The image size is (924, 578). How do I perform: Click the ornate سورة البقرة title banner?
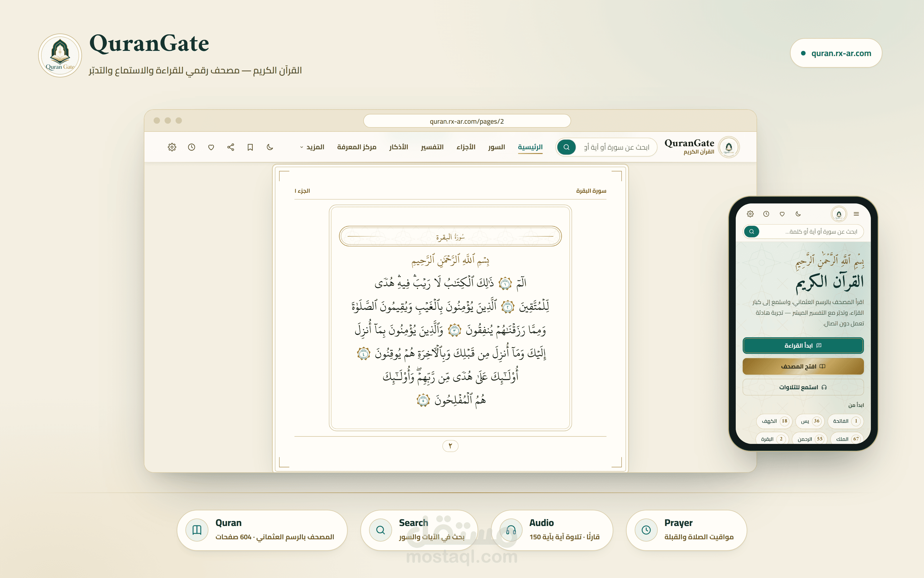coord(450,236)
